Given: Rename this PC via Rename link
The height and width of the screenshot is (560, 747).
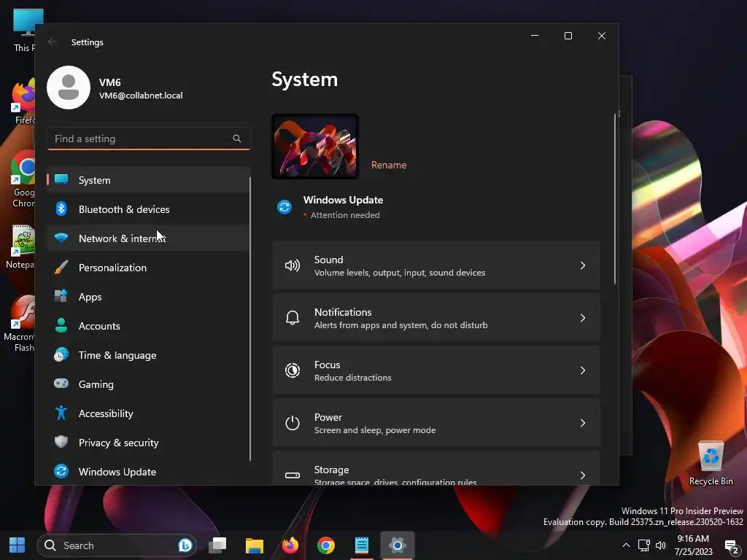Looking at the screenshot, I should [389, 165].
